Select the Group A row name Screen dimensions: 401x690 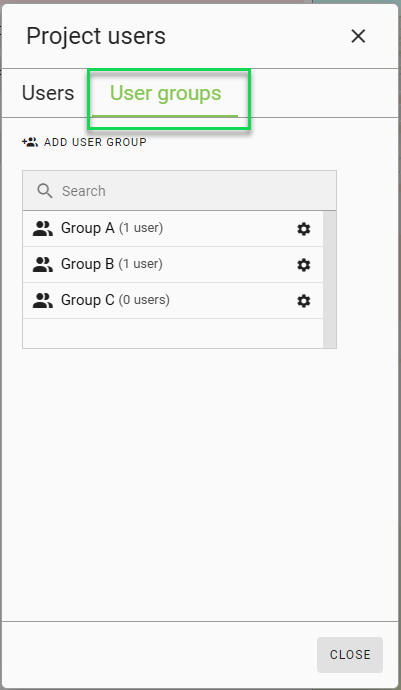tap(88, 228)
